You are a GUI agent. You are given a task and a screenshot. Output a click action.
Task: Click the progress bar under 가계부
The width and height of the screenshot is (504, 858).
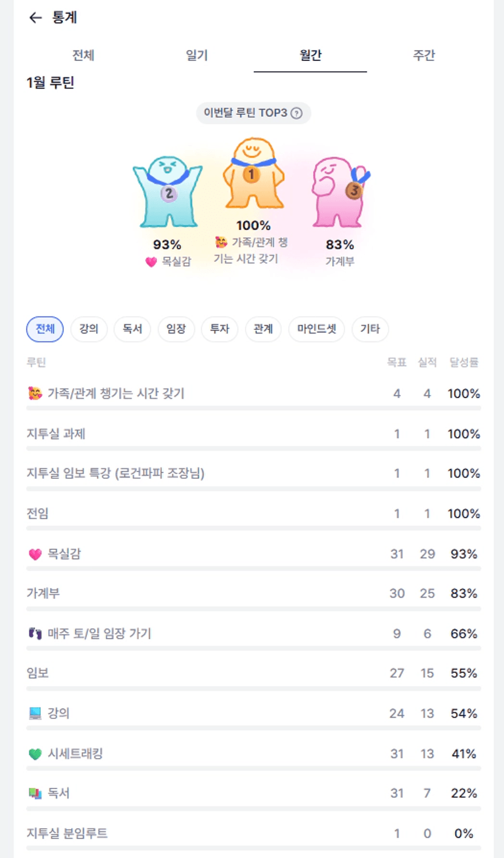254,609
